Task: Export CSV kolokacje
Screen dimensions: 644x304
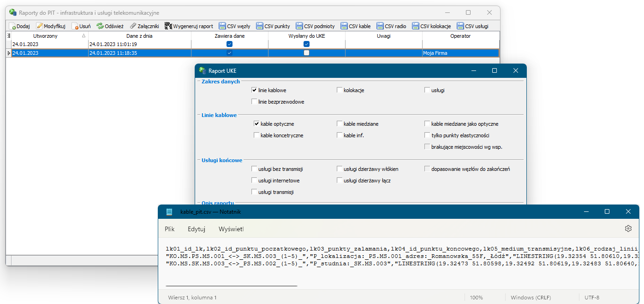Action: (x=431, y=26)
